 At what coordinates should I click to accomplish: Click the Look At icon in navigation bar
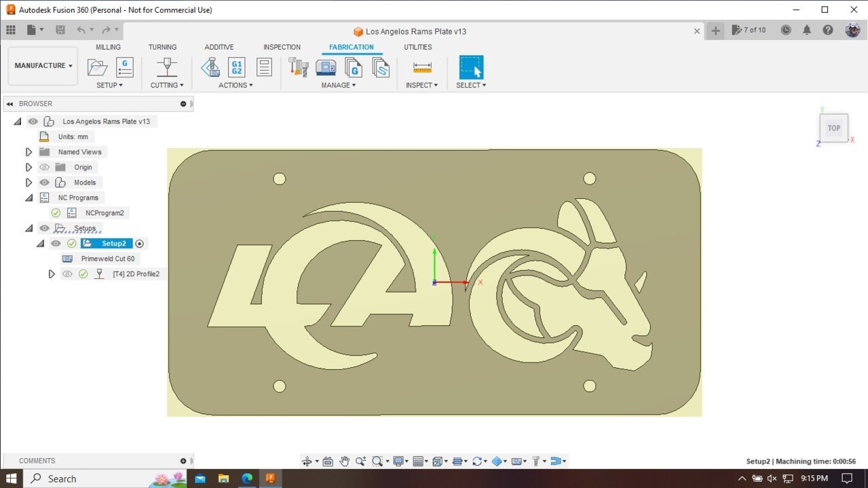tap(328, 462)
